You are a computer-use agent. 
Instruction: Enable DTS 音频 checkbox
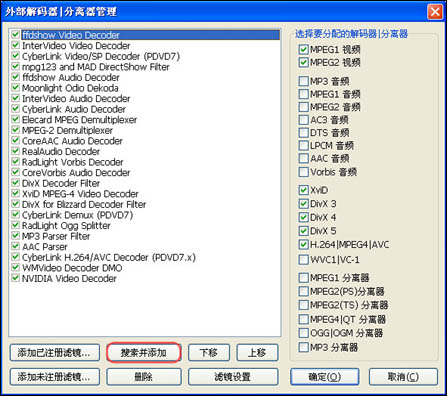click(x=303, y=133)
